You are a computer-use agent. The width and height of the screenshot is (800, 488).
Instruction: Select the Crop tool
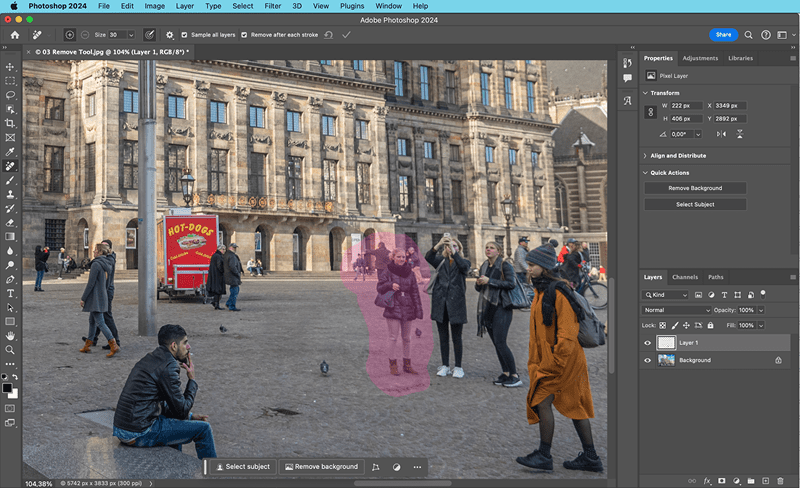10,124
